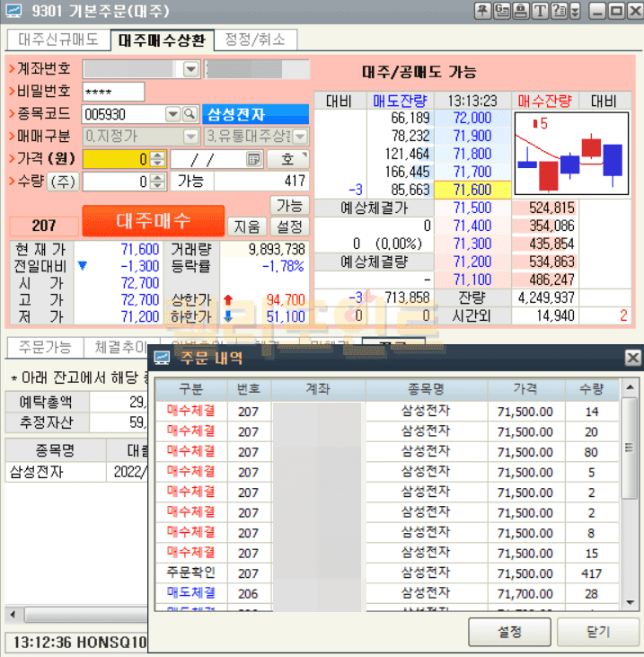Open the help question-mark icon in title bar
This screenshot has height=657, width=644.
click(559, 11)
